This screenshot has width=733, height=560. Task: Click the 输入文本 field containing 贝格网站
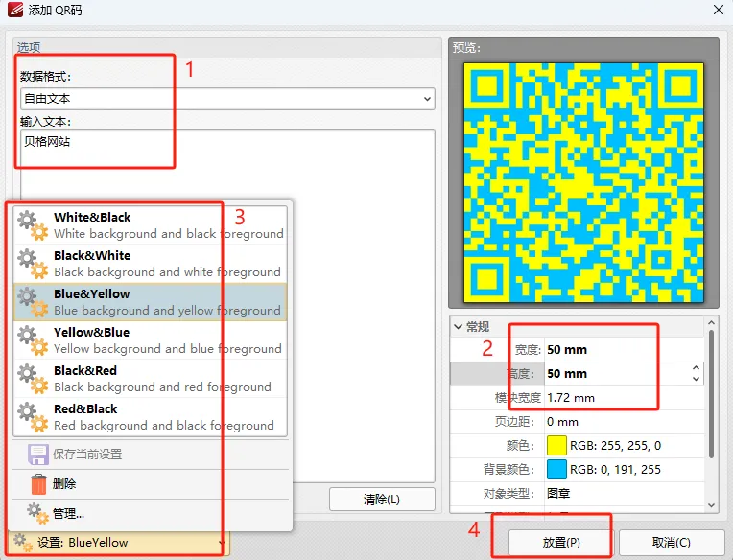(x=227, y=306)
